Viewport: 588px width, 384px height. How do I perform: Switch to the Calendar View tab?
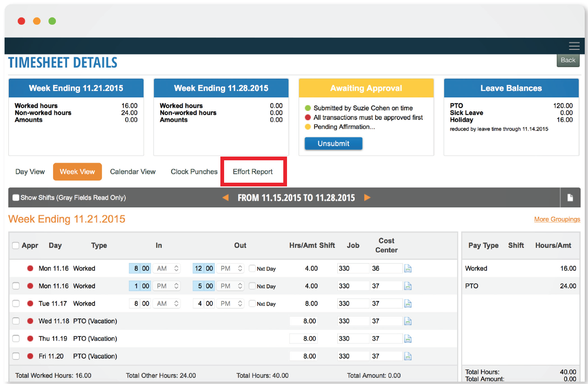pos(133,171)
